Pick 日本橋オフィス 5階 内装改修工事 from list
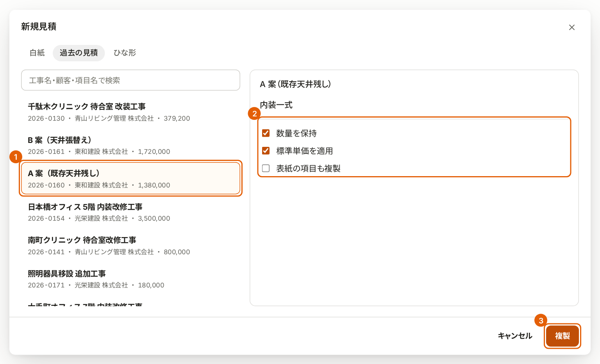This screenshot has width=600, height=364. point(130,212)
